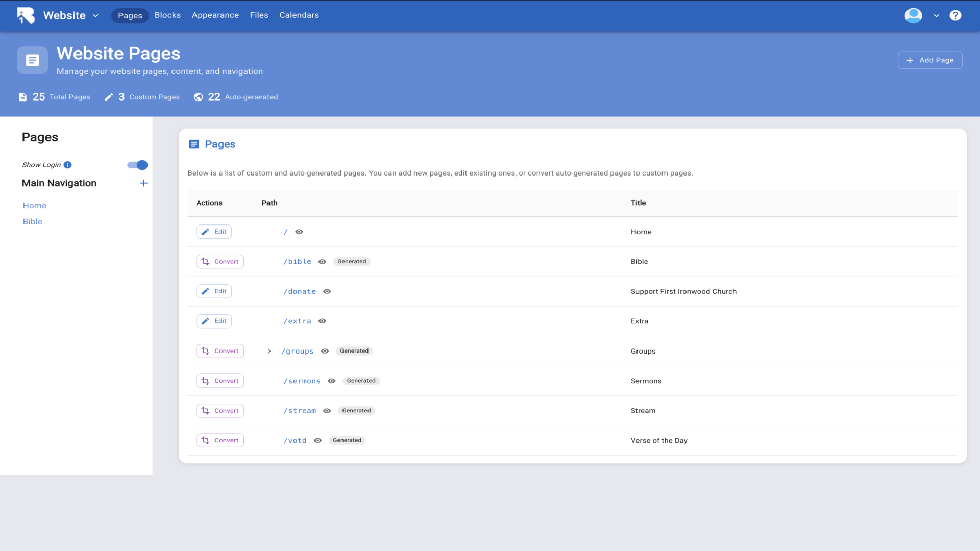Preview the /bible page with eye icon
Screen dimensions: 980x551
(x=322, y=262)
